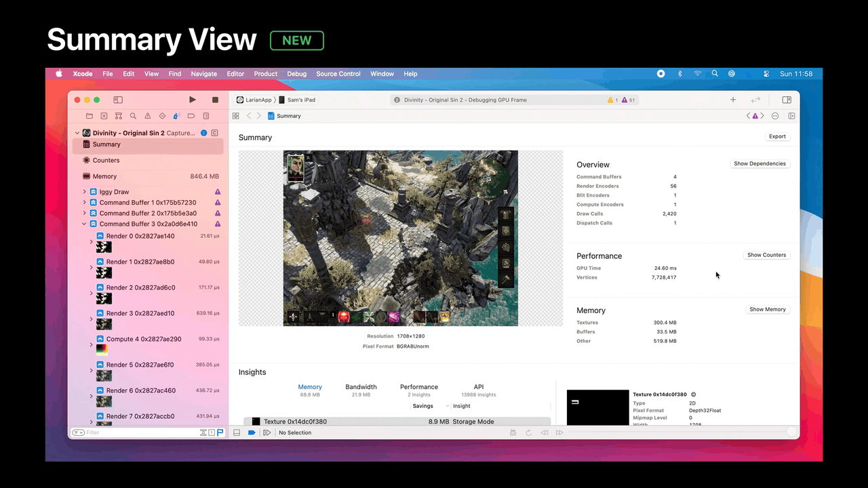Switch to the Memory insights tab
Viewport: 868px width, 488px height.
point(310,390)
